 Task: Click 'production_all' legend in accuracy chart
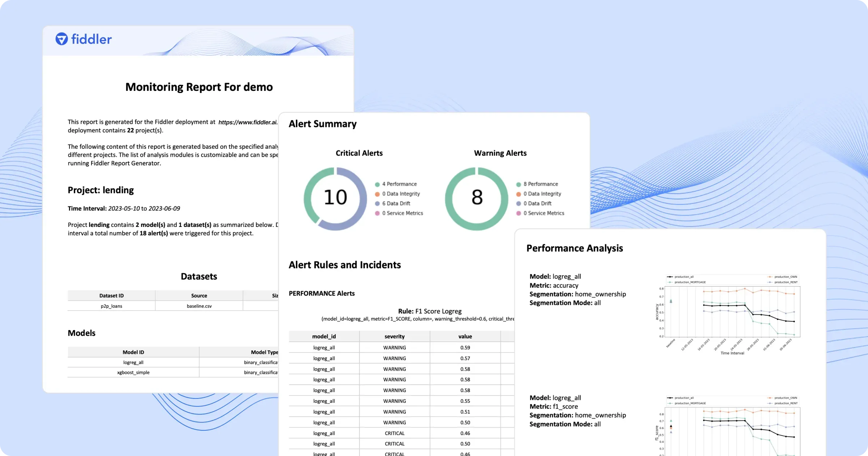(x=681, y=277)
